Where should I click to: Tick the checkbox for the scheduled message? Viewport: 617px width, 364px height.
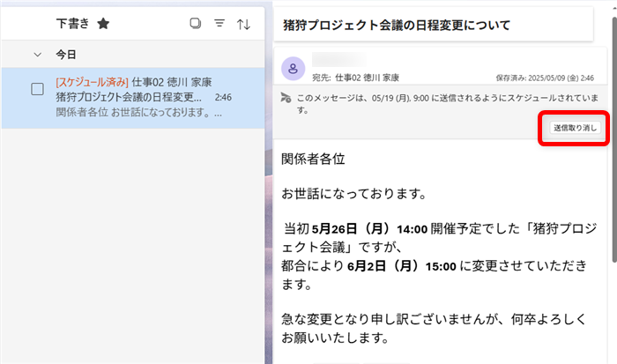pos(38,89)
